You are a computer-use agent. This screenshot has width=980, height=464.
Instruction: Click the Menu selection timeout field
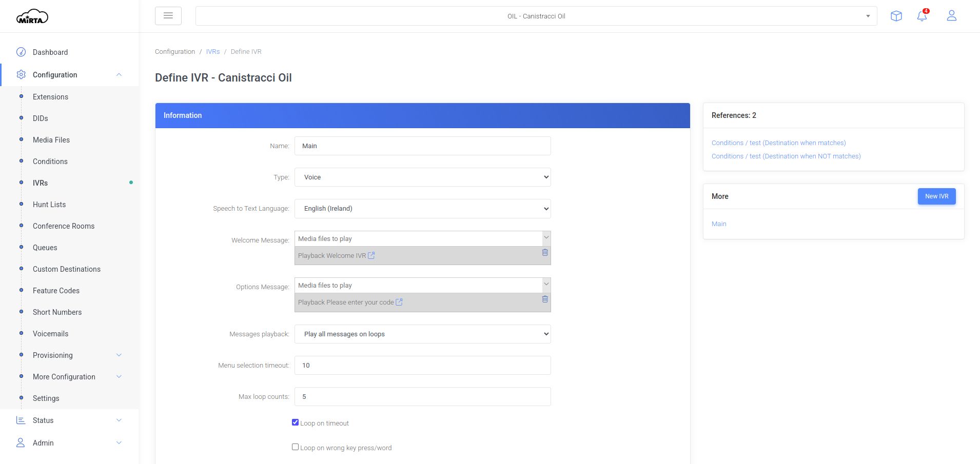(423, 365)
